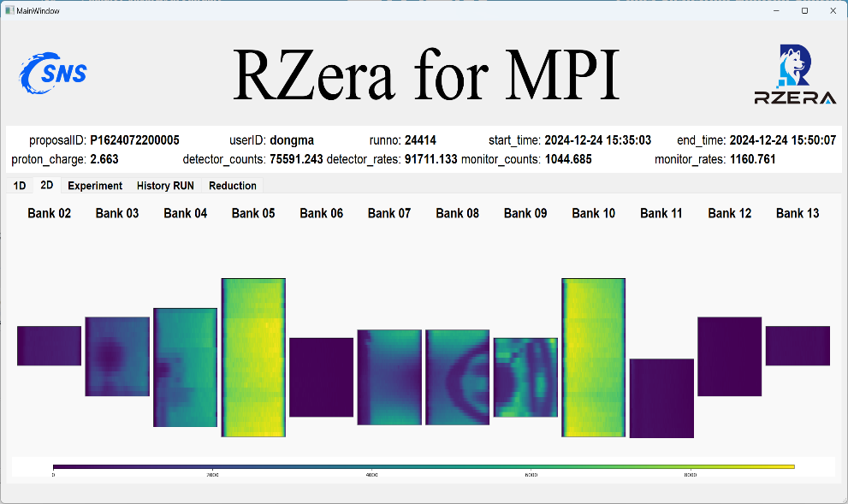Switch to the 1D tab
The height and width of the screenshot is (504, 848).
19,186
